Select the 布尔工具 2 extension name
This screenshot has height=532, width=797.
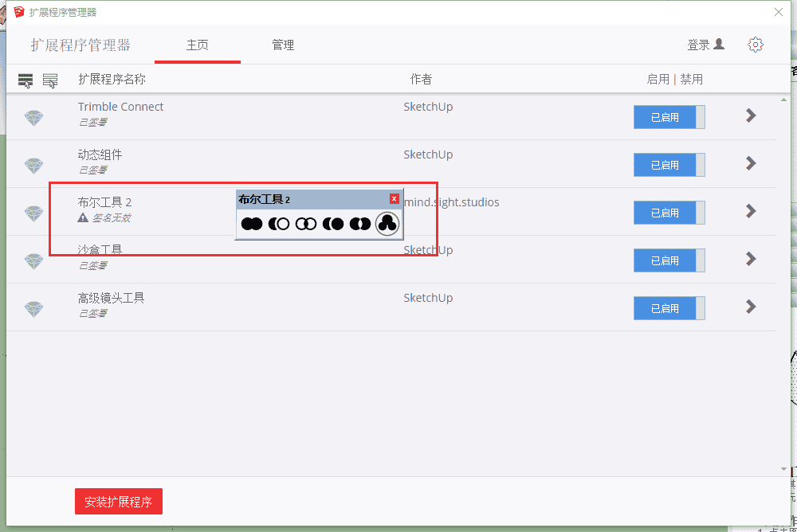(x=104, y=202)
